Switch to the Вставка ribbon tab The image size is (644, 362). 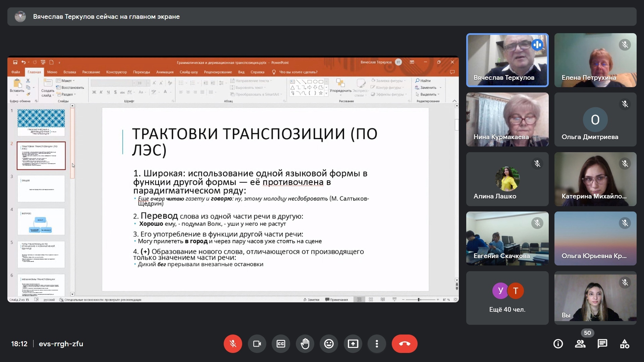69,72
